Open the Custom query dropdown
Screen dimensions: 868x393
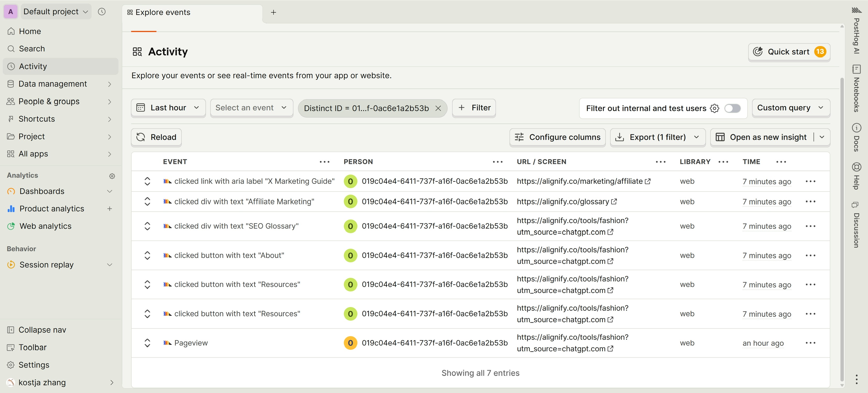tap(790, 108)
